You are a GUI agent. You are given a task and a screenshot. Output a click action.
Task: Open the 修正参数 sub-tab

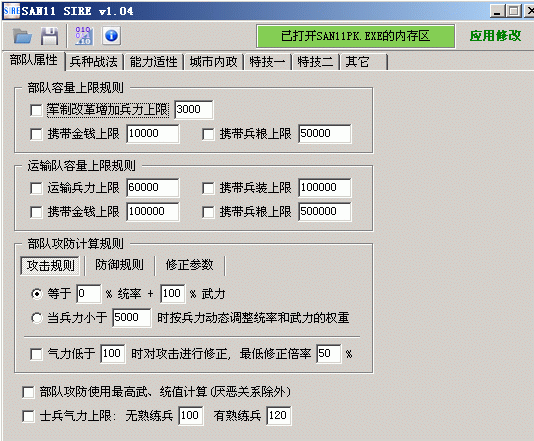tap(190, 265)
